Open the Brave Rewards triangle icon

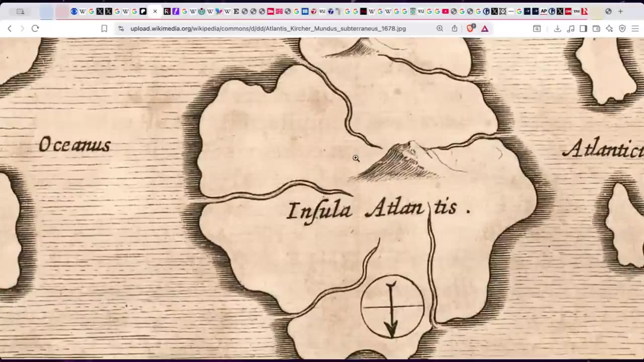pyautogui.click(x=485, y=29)
